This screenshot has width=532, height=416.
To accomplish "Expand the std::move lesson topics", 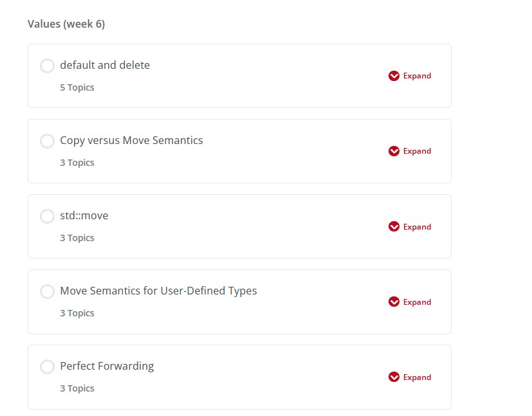I will click(417, 226).
